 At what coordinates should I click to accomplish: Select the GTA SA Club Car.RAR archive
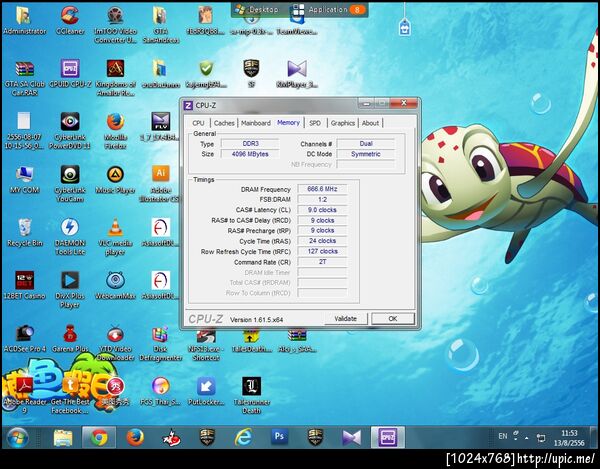click(24, 78)
